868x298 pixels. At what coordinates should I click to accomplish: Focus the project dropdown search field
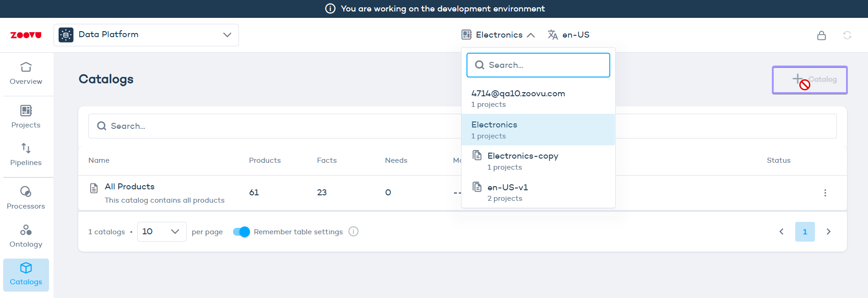(x=538, y=65)
